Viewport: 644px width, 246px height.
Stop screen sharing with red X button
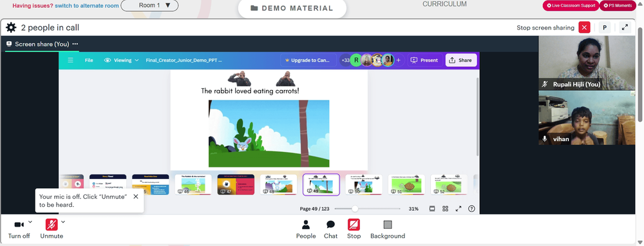coord(584,28)
